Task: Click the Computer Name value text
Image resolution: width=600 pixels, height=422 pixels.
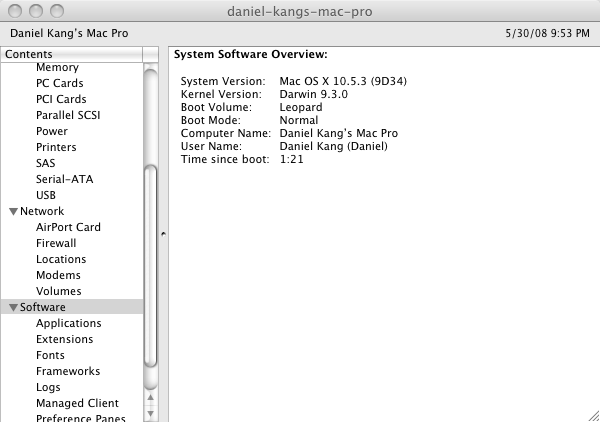Action: point(339,134)
